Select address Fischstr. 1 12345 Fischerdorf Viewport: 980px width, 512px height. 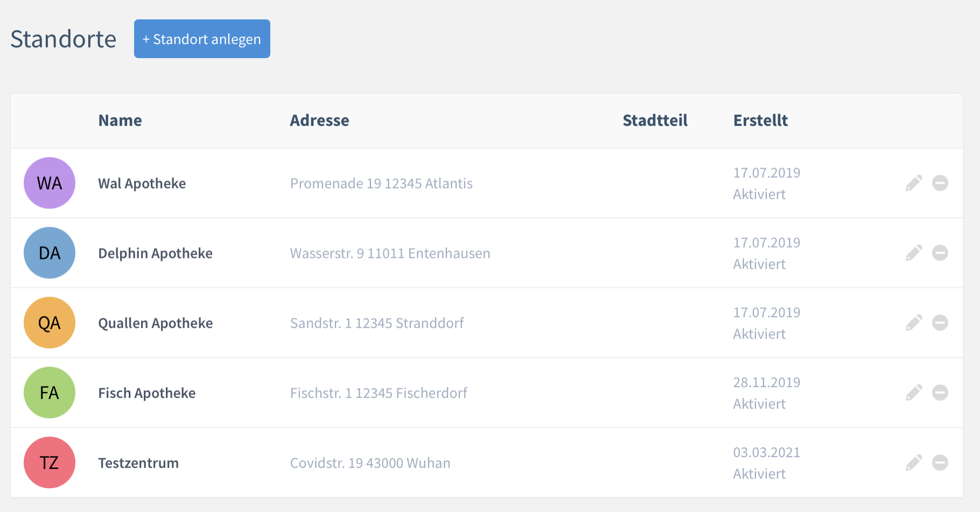point(379,394)
